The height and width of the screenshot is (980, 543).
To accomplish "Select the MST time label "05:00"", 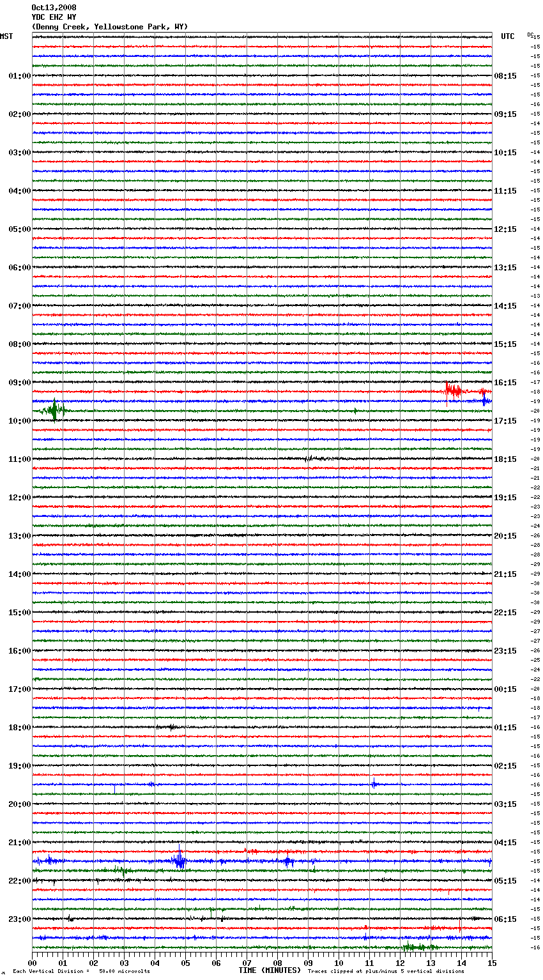I will click(x=20, y=229).
